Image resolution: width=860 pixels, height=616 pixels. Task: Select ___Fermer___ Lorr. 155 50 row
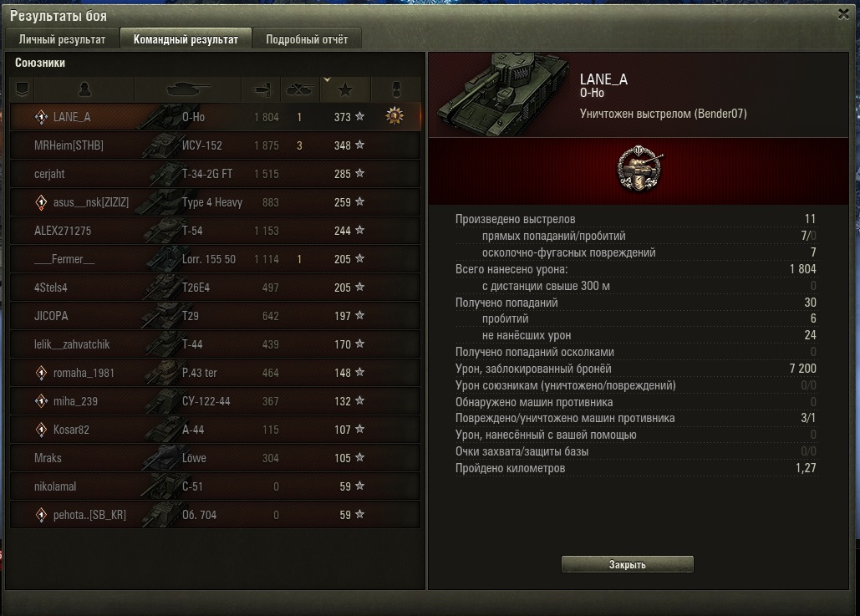pyautogui.click(x=215, y=259)
